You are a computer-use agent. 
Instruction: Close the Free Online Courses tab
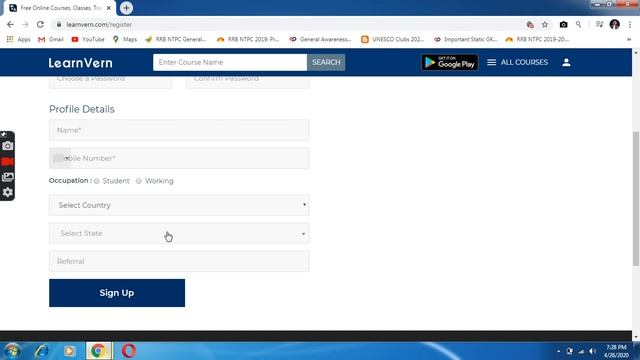(109, 8)
